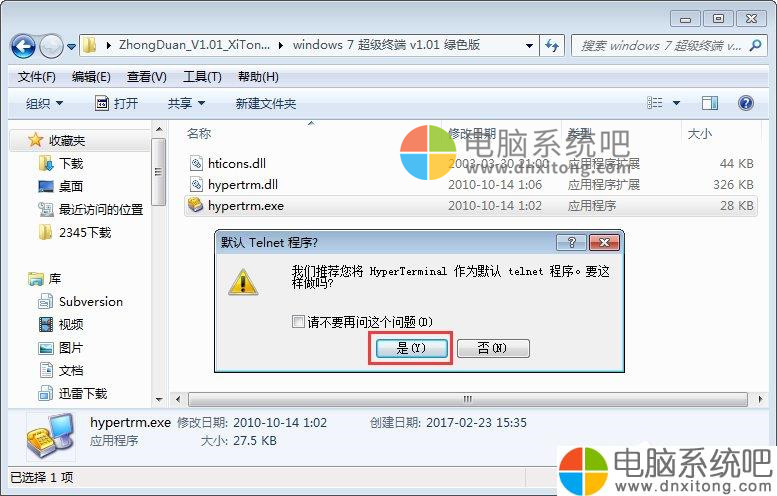
Task: Open the 查看(V) menu
Action: [x=147, y=77]
